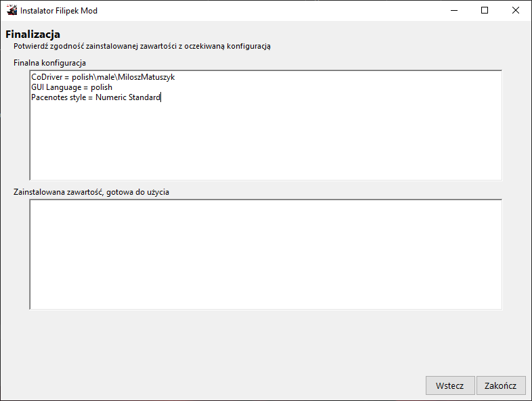This screenshot has width=532, height=401.
Task: Click the Finalna konfiguracja label
Action: [x=49, y=63]
